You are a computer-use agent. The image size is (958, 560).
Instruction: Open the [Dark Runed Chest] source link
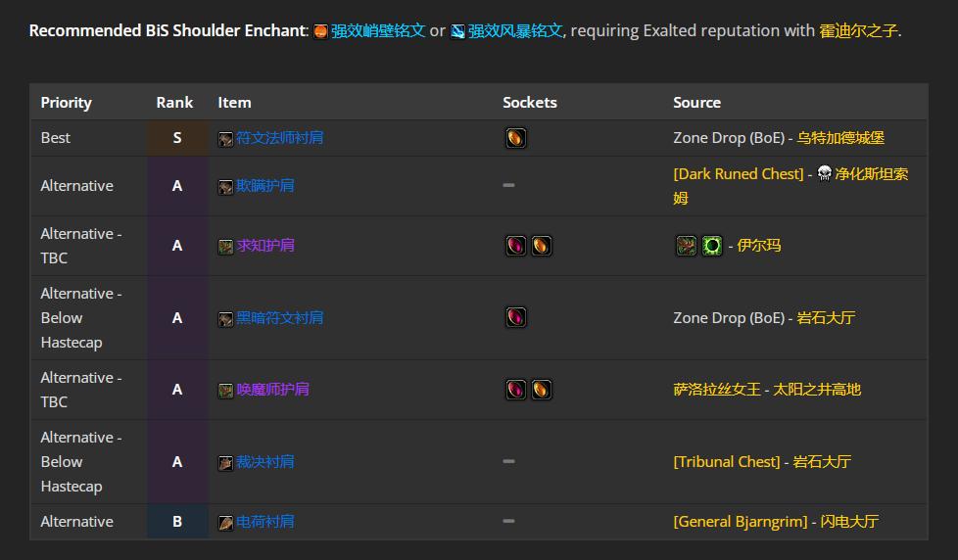[x=738, y=173]
